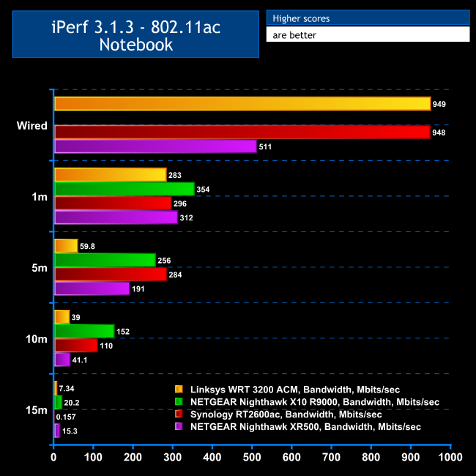This screenshot has height=476, width=476.
Task: Click the red Wired bar valued 948
Action: (242, 132)
